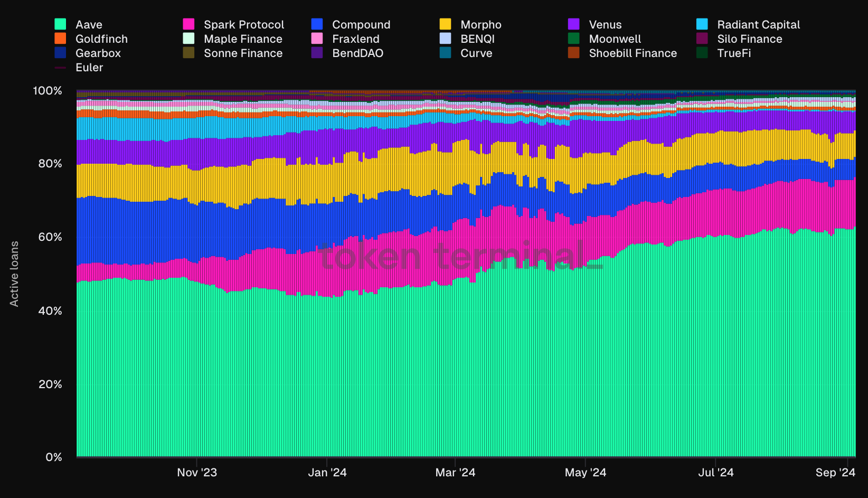Click the BendDAO purple legend swatch
The width and height of the screenshot is (868, 498).
coord(317,53)
